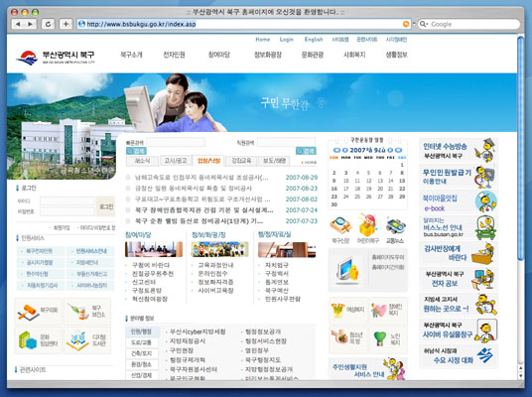Reload the page with the refresh button

click(x=48, y=24)
